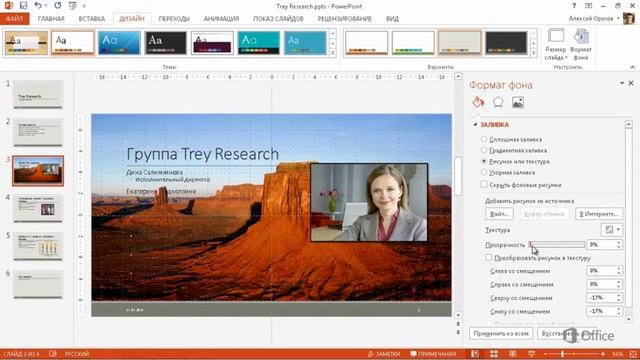640x360 pixels.
Task: Select the dark fourth theme thumbnail
Action: tap(165, 42)
